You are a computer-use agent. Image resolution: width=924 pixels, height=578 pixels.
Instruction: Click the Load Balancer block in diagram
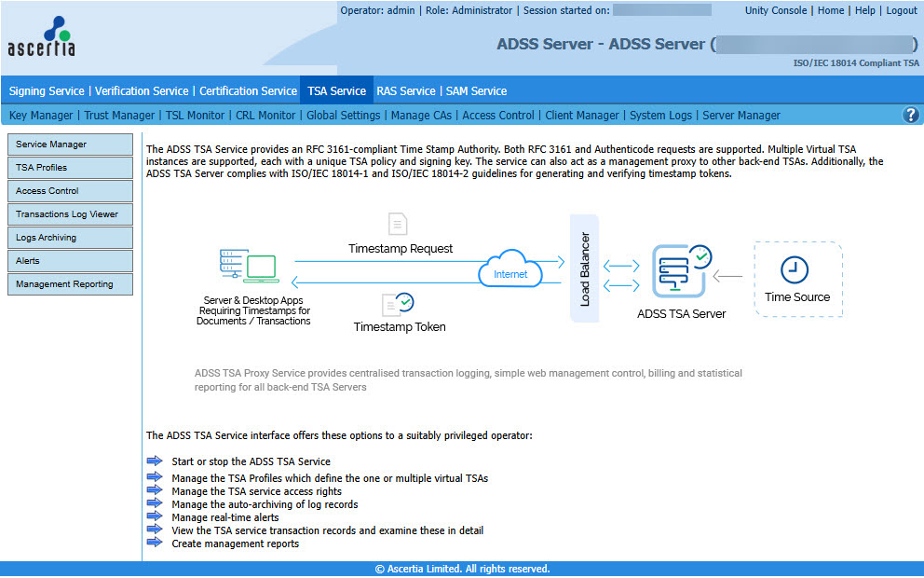[x=584, y=268]
